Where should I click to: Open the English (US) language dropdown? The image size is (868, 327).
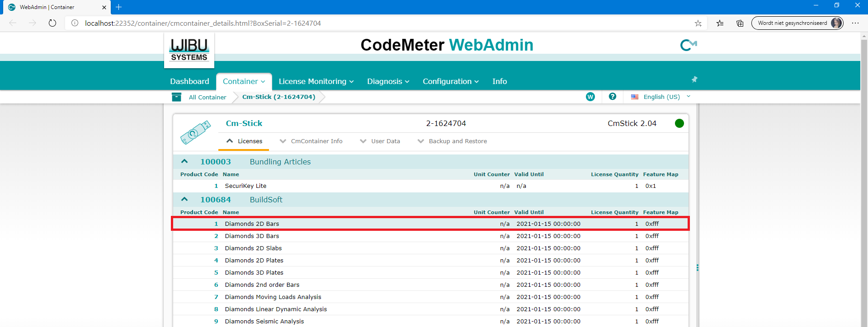pos(661,97)
